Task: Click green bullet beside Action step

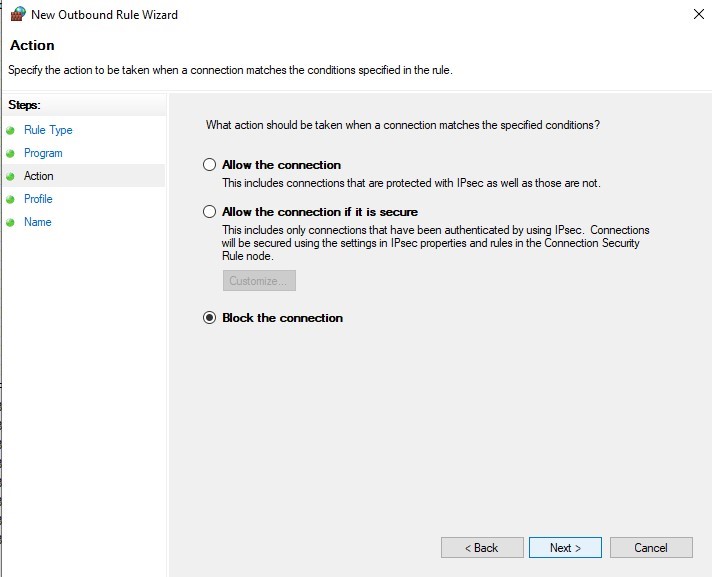Action: pos(10,176)
